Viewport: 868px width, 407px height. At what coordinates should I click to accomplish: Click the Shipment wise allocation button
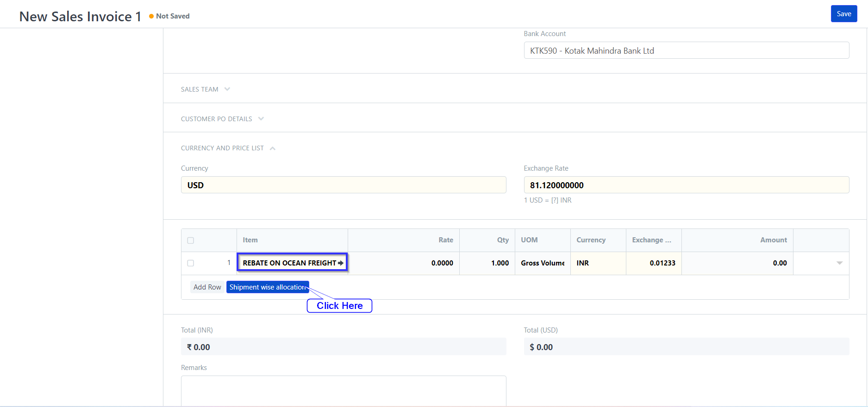(x=268, y=287)
